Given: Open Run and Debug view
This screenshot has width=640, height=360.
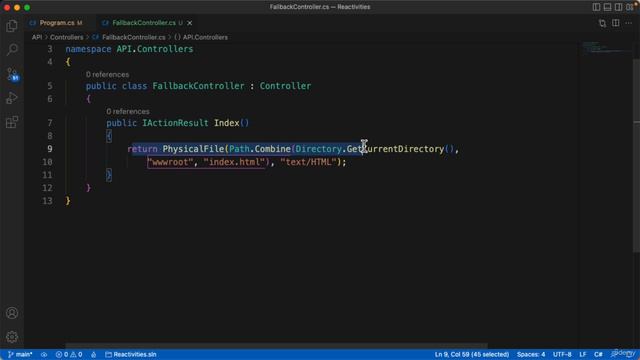Looking at the screenshot, I should pyautogui.click(x=12, y=98).
